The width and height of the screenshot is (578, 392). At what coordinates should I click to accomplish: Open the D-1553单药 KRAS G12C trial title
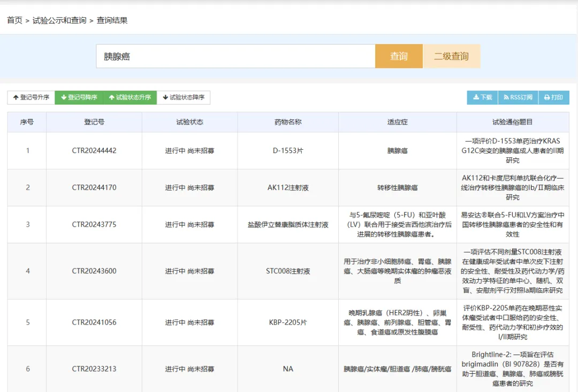point(512,151)
